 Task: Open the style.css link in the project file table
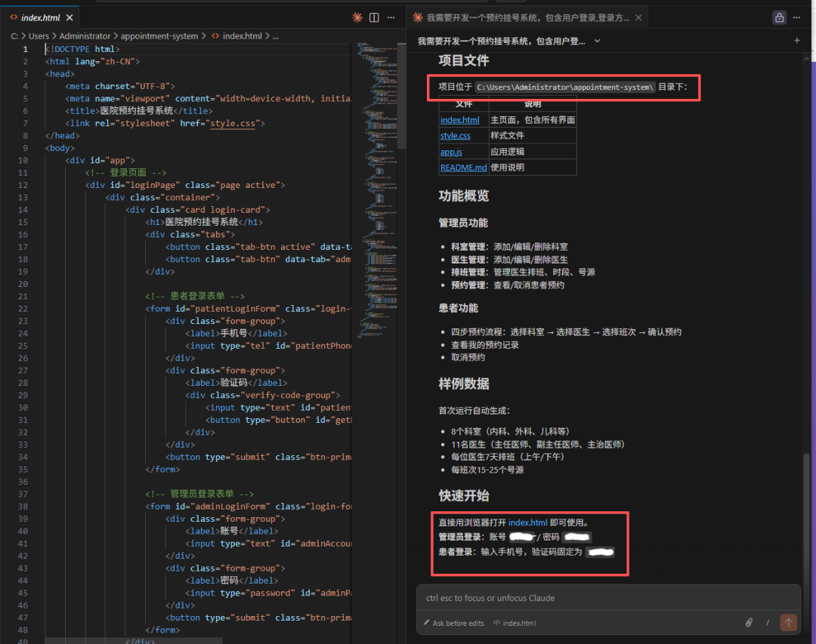tap(454, 135)
